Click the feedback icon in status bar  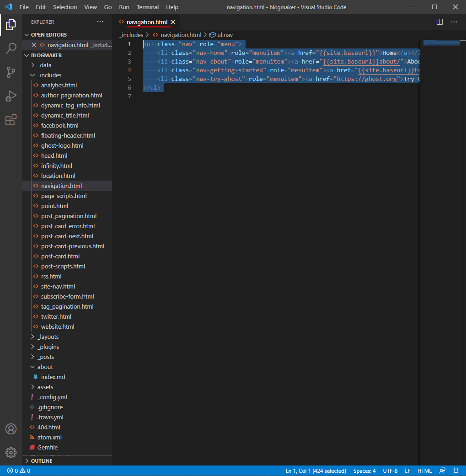[442, 471]
